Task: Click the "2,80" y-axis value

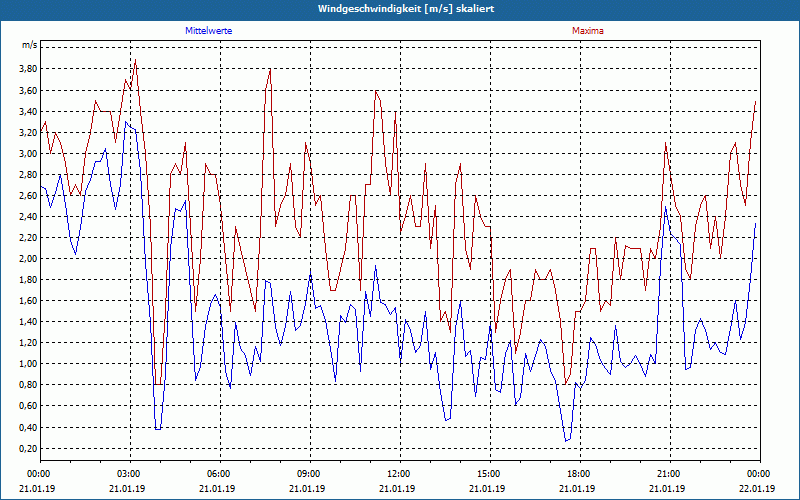Action: (29, 174)
